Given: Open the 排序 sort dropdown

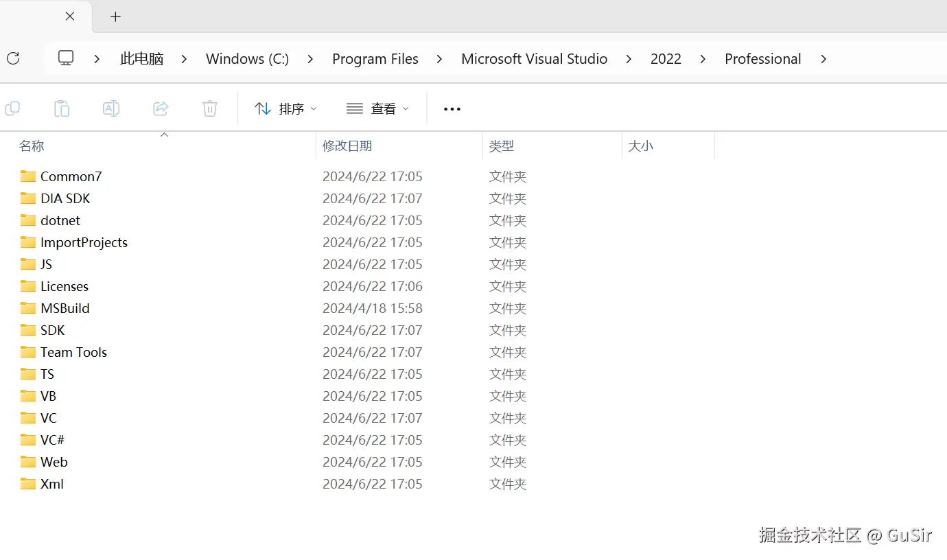Looking at the screenshot, I should 285,108.
